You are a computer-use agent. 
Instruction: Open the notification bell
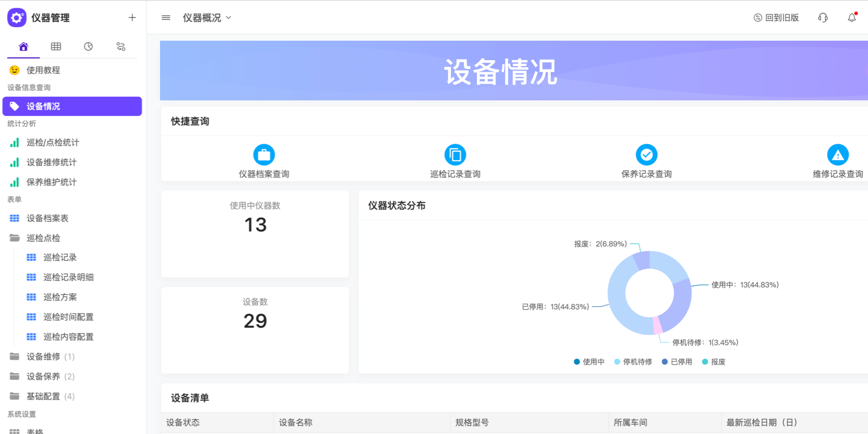click(x=852, y=18)
